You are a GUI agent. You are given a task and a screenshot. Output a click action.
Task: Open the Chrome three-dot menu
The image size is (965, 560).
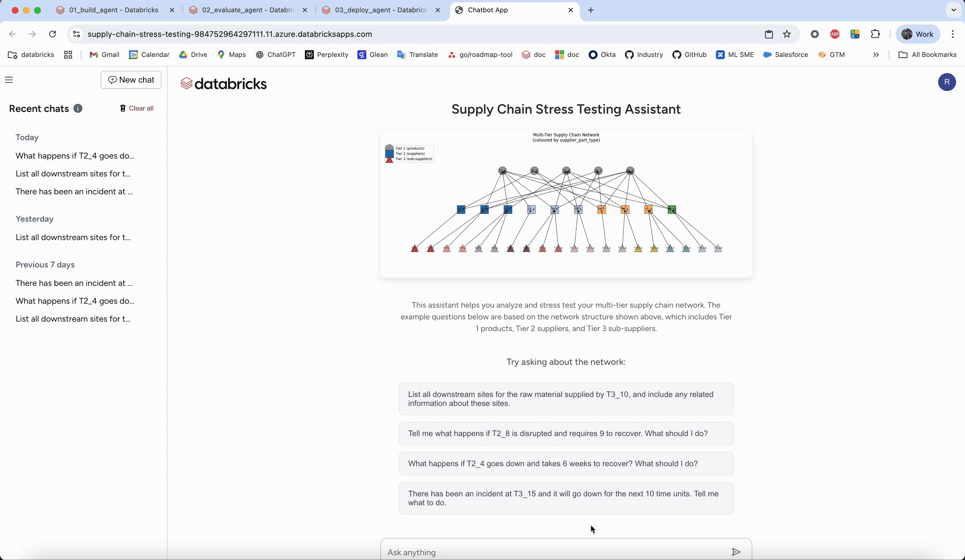point(952,34)
